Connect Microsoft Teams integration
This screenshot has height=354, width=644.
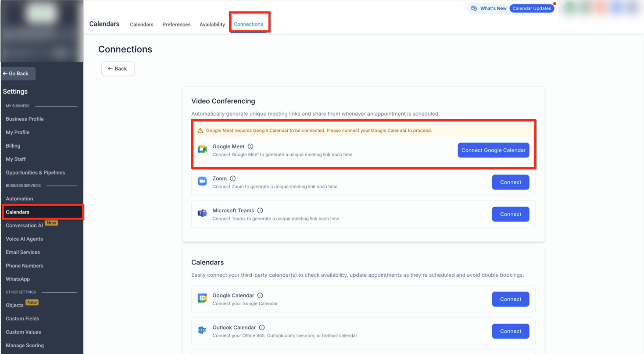(x=511, y=214)
